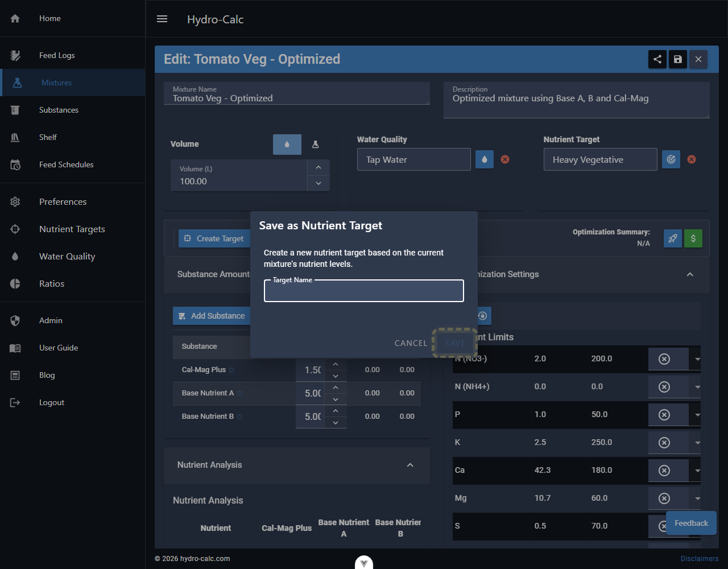The height and width of the screenshot is (569, 728).
Task: Open Preferences in the sidebar
Action: 73,201
